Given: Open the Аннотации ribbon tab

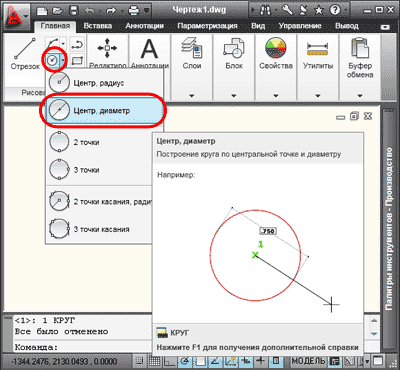Looking at the screenshot, I should pyautogui.click(x=144, y=26).
